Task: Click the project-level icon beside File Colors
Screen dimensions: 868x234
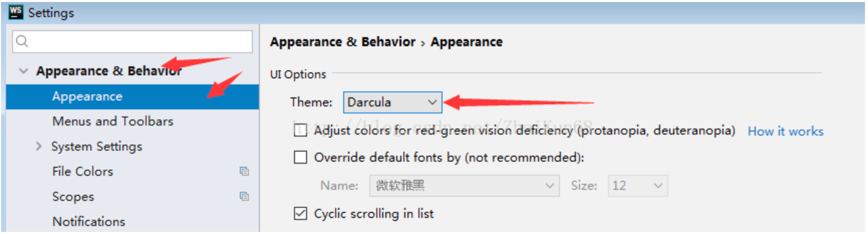Action: coord(244,171)
